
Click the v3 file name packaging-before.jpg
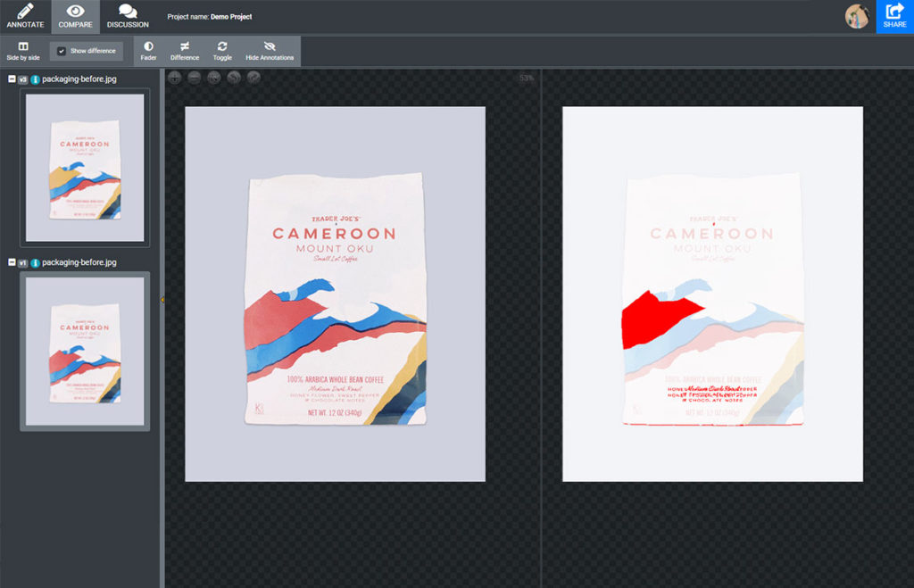pos(79,79)
